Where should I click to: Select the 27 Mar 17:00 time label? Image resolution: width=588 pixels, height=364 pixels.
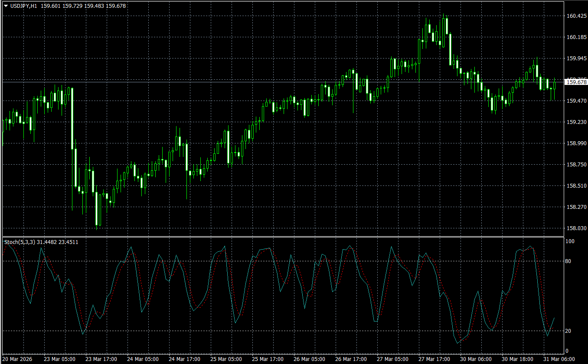[x=434, y=359]
